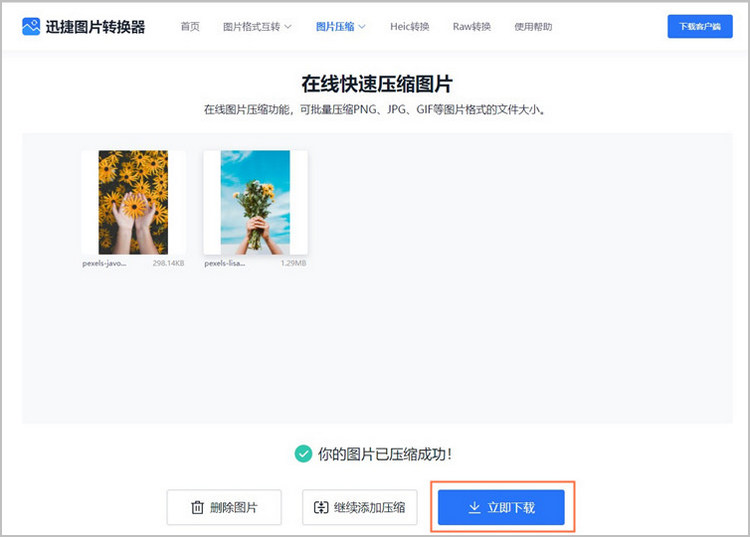Click the 立即下载 button
750x537 pixels.
tap(501, 507)
